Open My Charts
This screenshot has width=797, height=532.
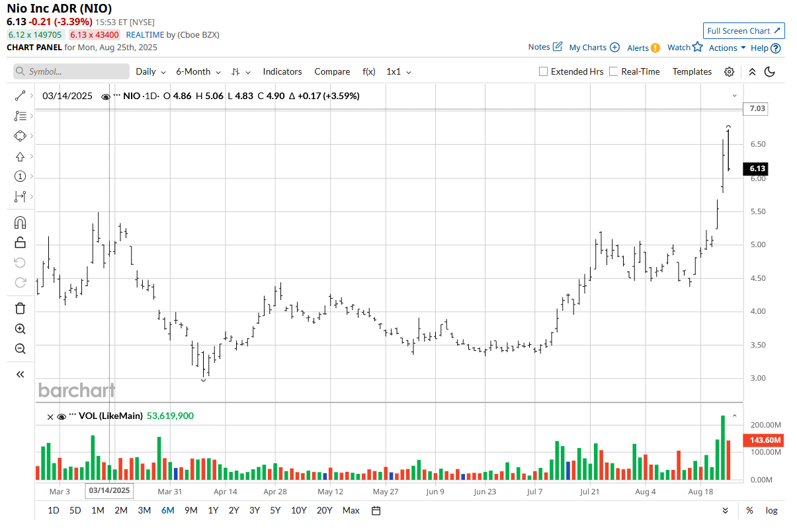point(594,48)
